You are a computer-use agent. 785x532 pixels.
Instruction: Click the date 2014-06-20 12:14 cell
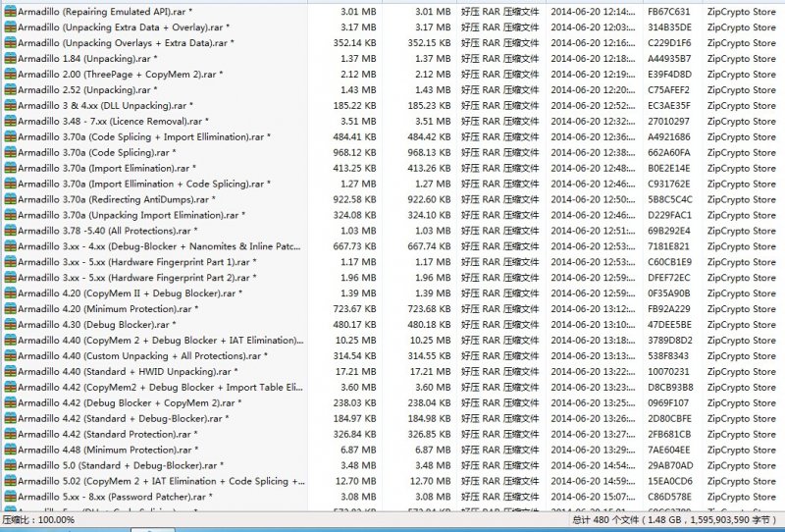tap(593, 12)
